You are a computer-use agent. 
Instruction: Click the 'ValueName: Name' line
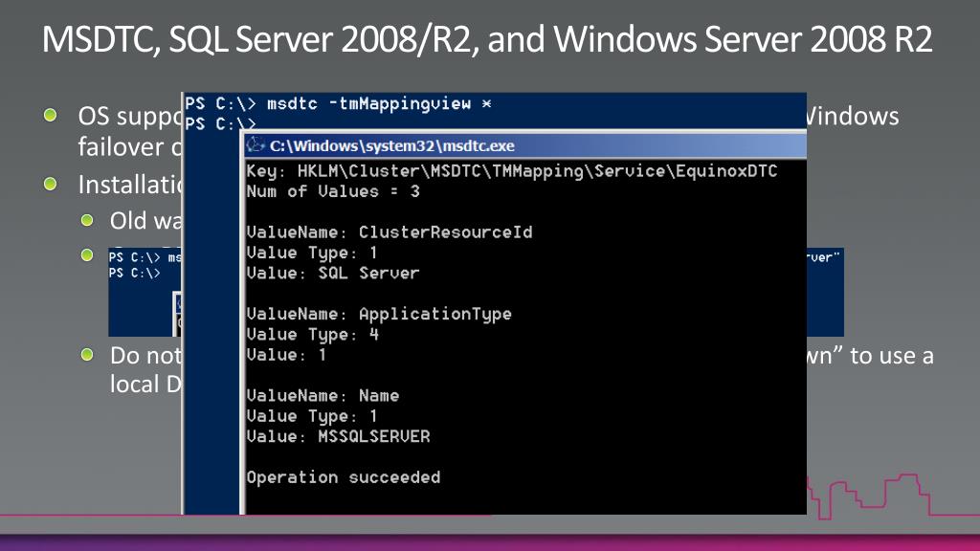[323, 396]
